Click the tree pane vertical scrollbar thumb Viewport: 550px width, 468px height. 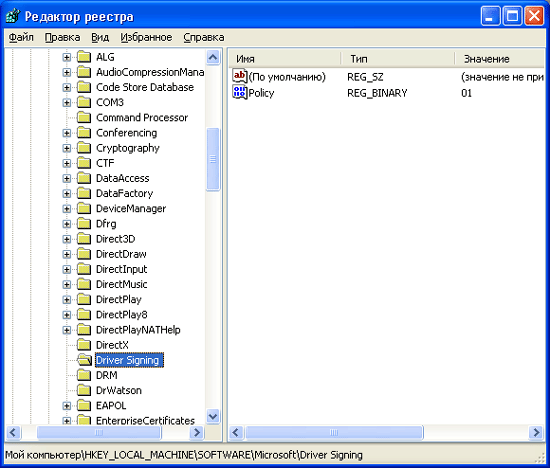(x=213, y=160)
